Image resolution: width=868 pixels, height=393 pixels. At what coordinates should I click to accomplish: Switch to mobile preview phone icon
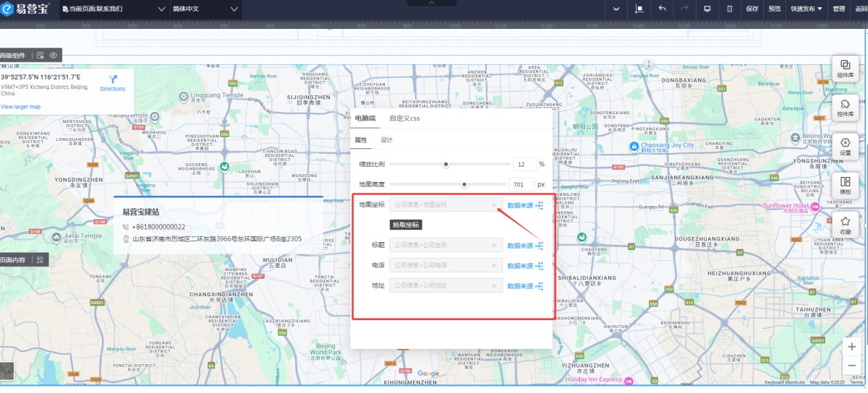pos(729,9)
